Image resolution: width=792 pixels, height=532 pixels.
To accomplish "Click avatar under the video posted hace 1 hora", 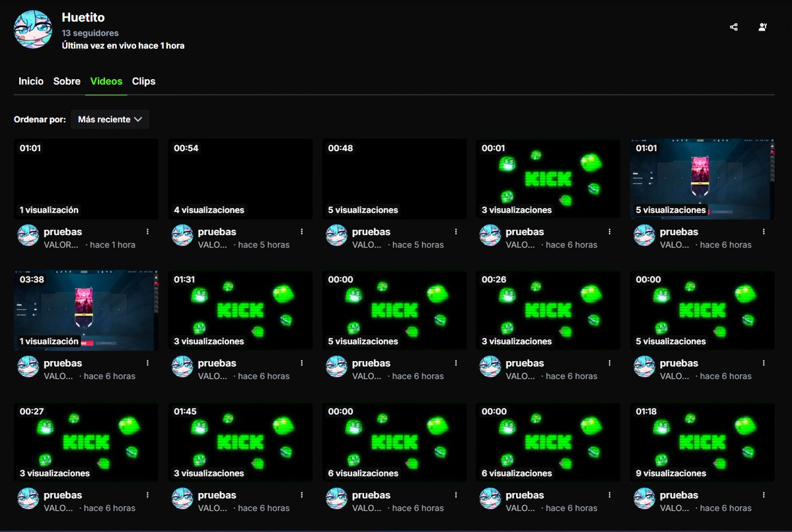I will click(x=28, y=235).
